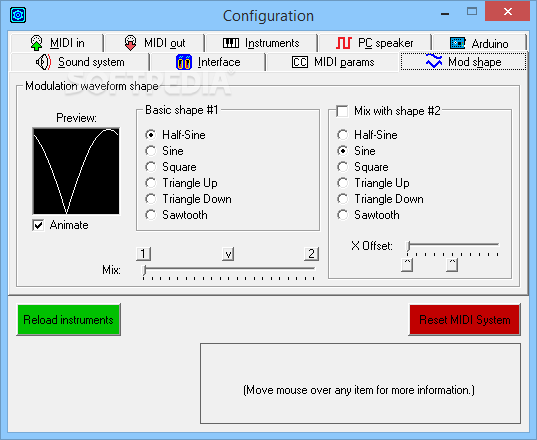537x440 pixels.
Task: Click the MIDI out connector icon
Action: tap(130, 43)
